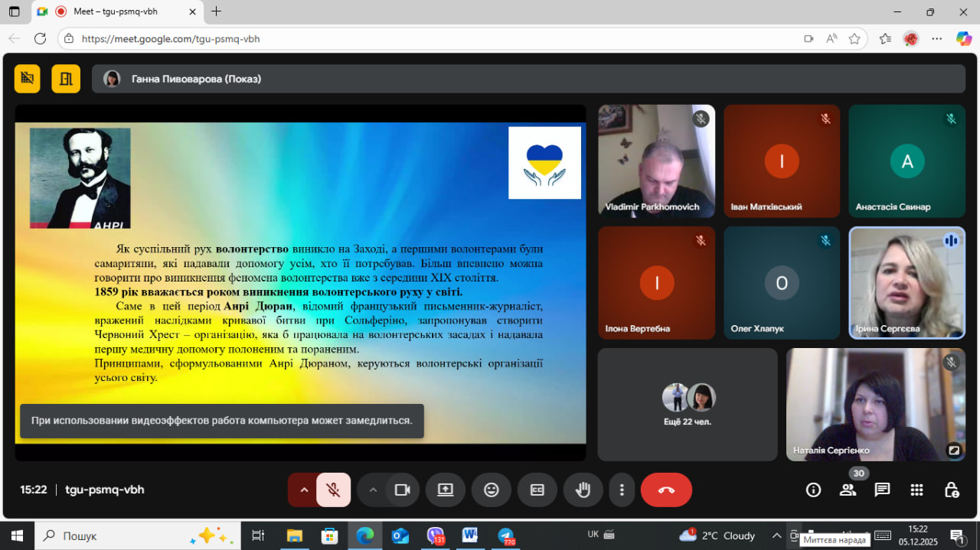This screenshot has width=980, height=550.
Task: Click the red leave call button
Action: pos(666,490)
